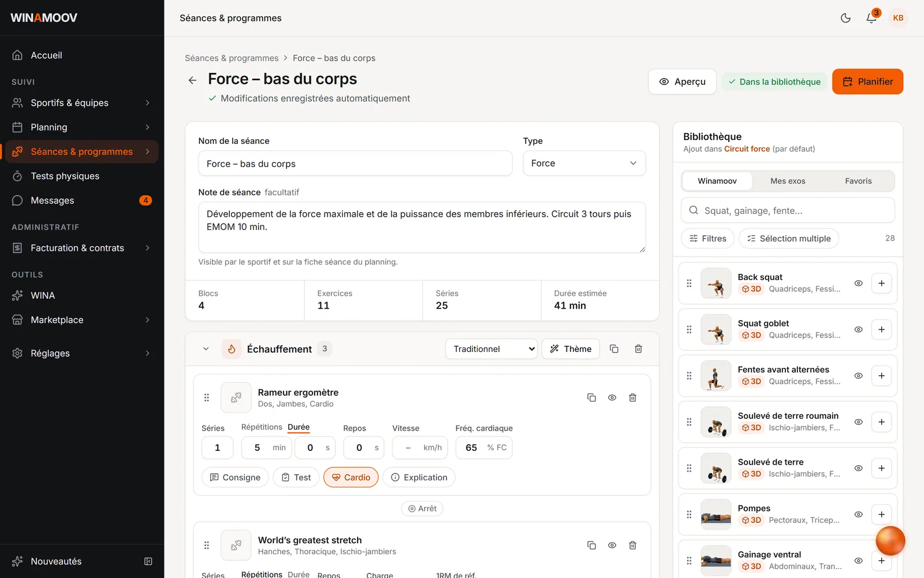The image size is (924, 578).
Task: Switch to Mes exos tab
Action: [788, 181]
